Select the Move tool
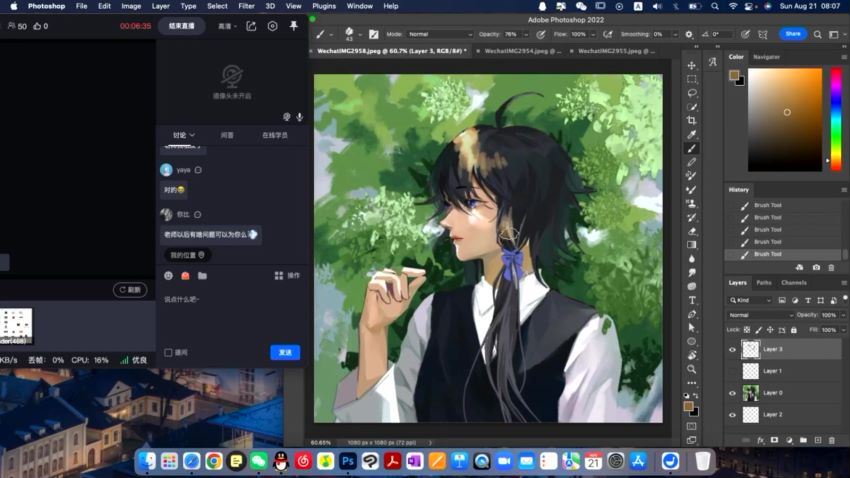Viewport: 850px width, 478px height. click(691, 65)
